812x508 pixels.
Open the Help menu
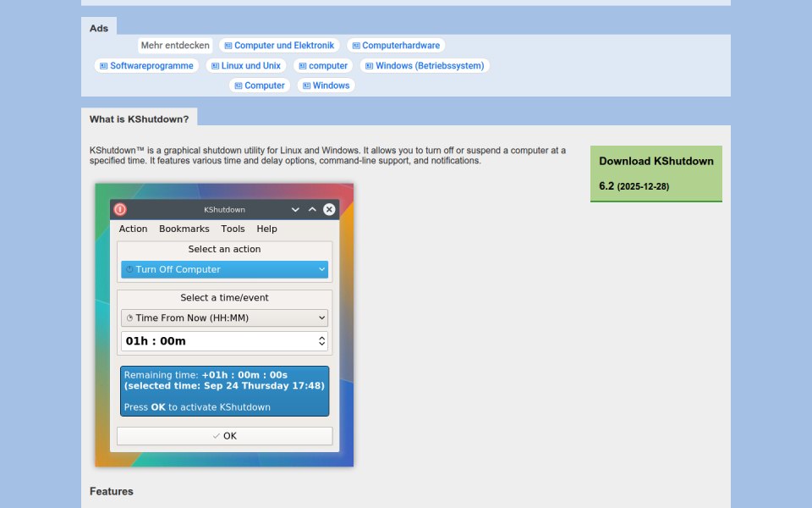(266, 229)
